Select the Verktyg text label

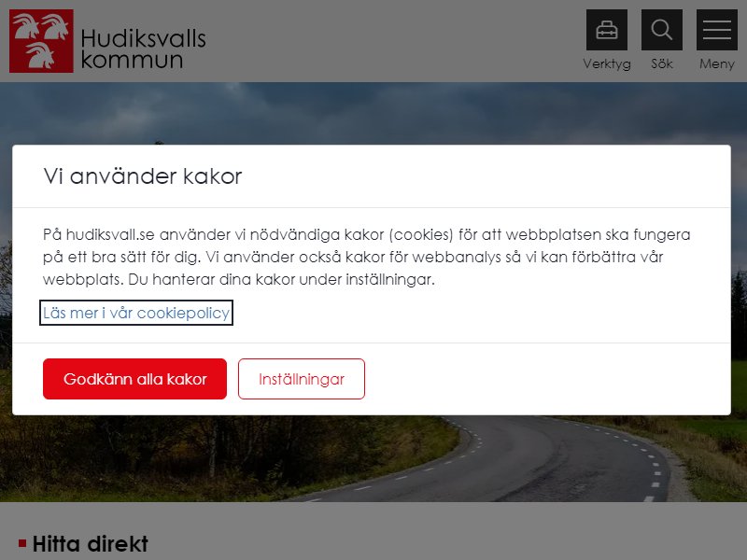point(606,63)
